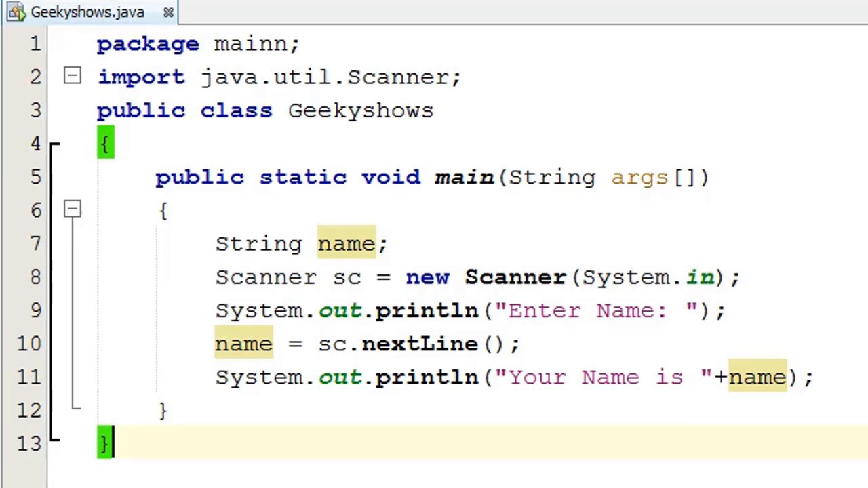868x488 pixels.
Task: Click the string "Your Name is " on line 11
Action: pos(604,377)
